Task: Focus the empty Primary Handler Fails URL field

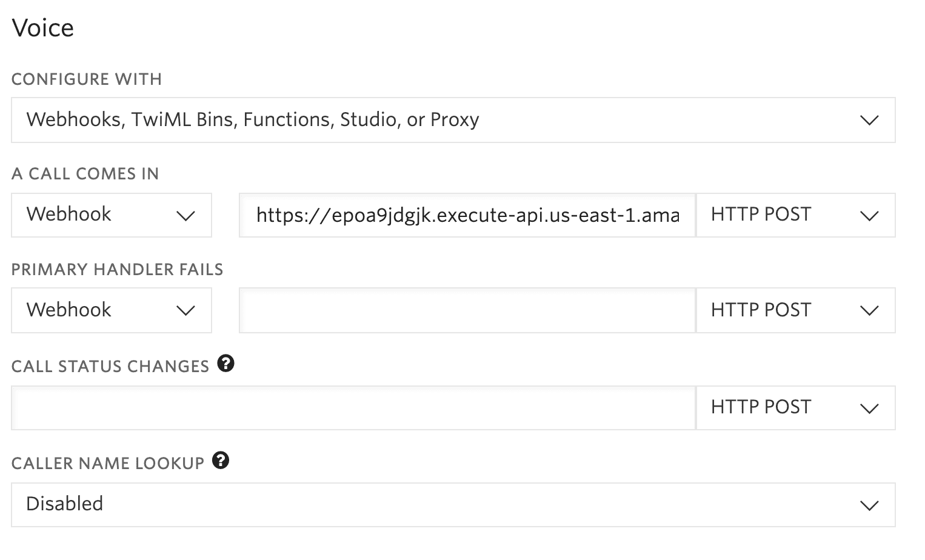Action: coord(467,310)
